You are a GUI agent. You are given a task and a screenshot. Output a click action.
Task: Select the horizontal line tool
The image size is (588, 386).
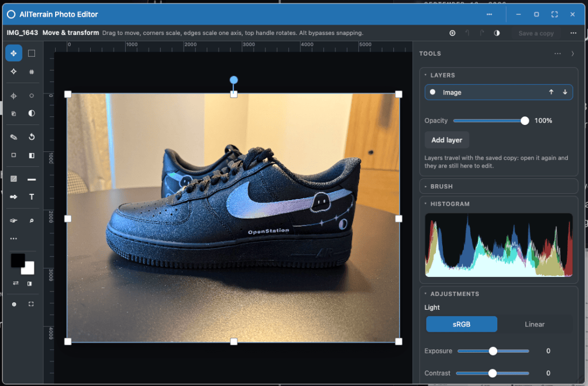32,180
